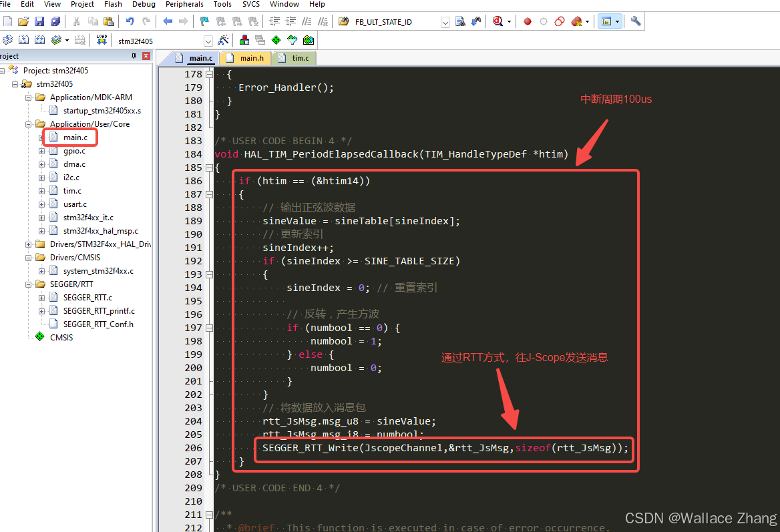Open the Project menu

click(82, 4)
